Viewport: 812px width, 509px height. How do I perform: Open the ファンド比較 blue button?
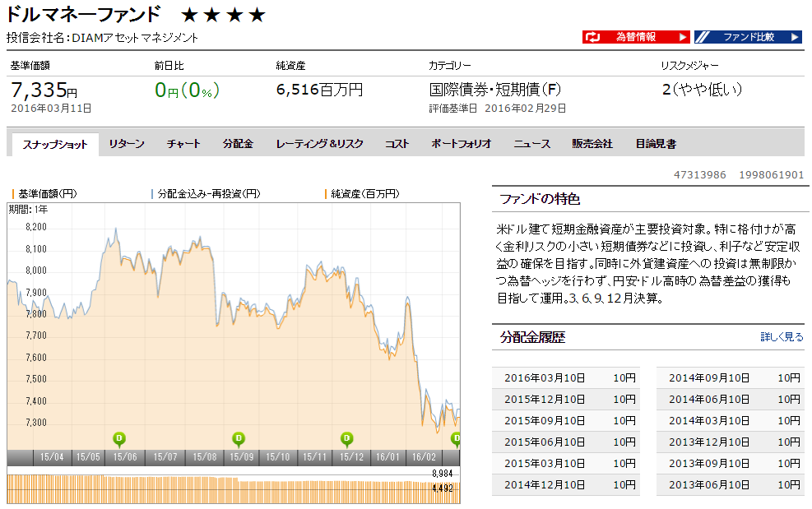pyautogui.click(x=749, y=37)
